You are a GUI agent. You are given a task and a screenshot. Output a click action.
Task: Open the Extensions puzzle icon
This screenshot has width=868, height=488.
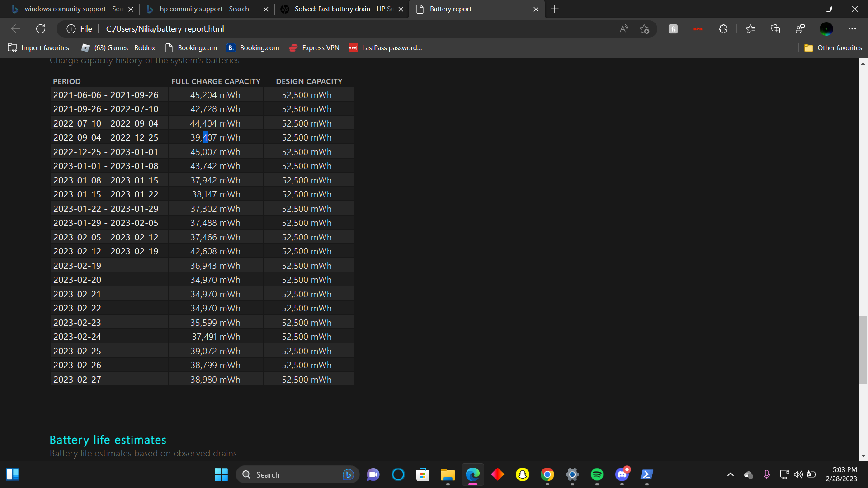tap(722, 28)
